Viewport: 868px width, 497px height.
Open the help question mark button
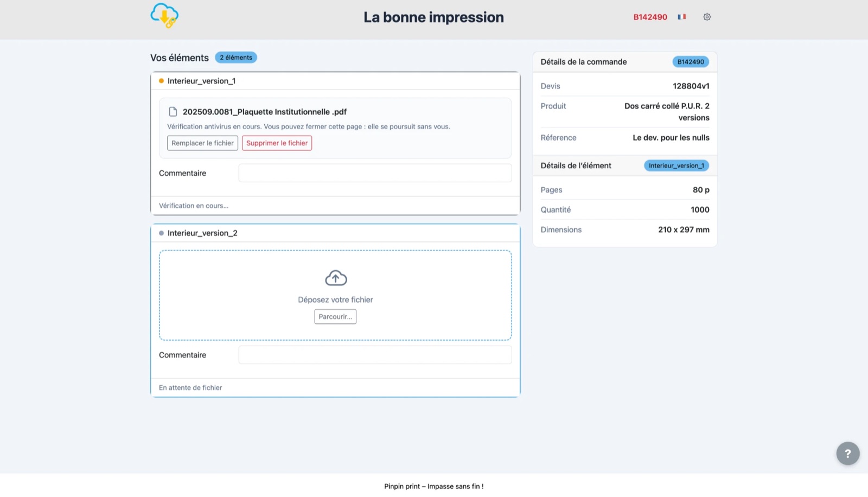(x=848, y=454)
